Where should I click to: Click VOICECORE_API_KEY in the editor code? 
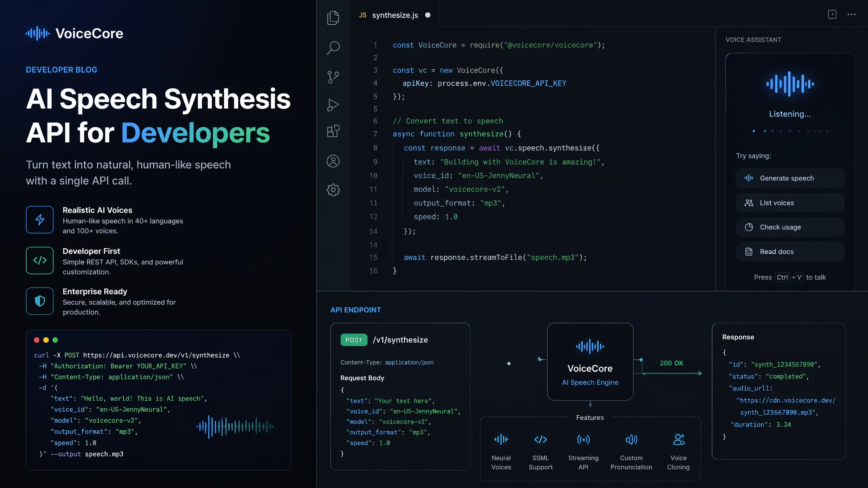pos(528,83)
